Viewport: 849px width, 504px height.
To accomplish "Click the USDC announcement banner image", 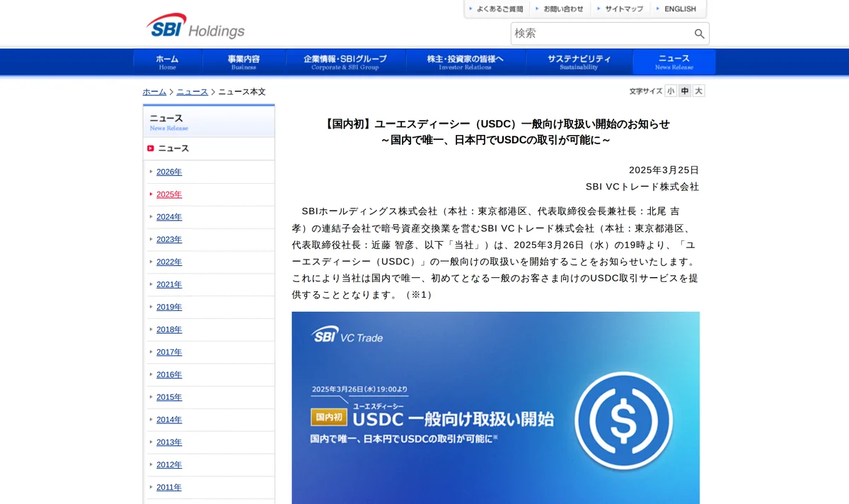I will (x=495, y=408).
